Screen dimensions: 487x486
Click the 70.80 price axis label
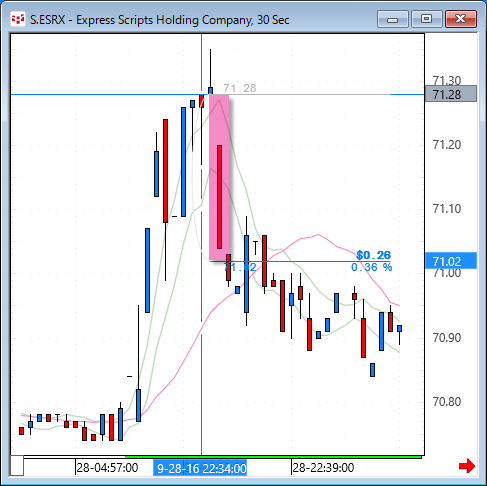[x=447, y=402]
